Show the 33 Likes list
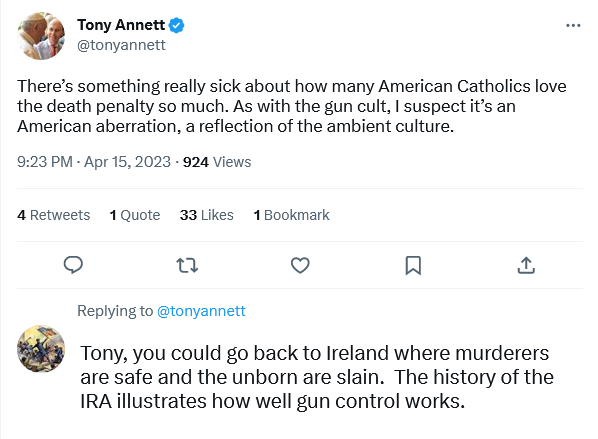The width and height of the screenshot is (598, 439). 207,215
